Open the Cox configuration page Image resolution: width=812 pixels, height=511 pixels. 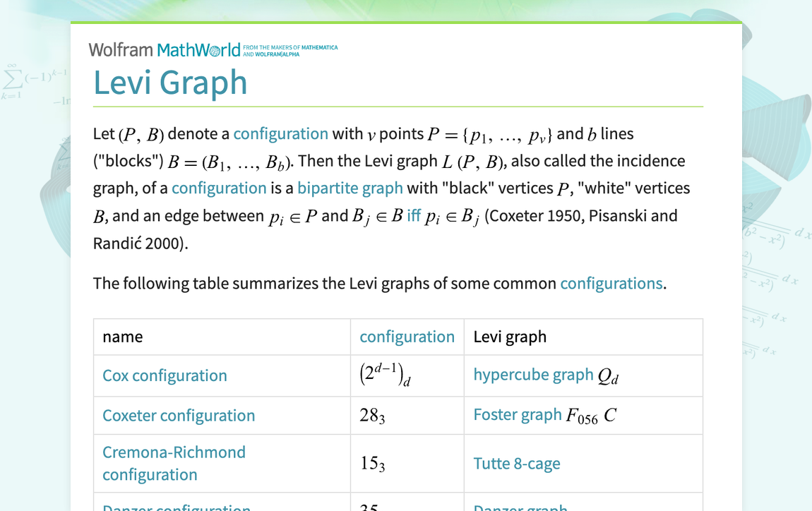(x=165, y=375)
